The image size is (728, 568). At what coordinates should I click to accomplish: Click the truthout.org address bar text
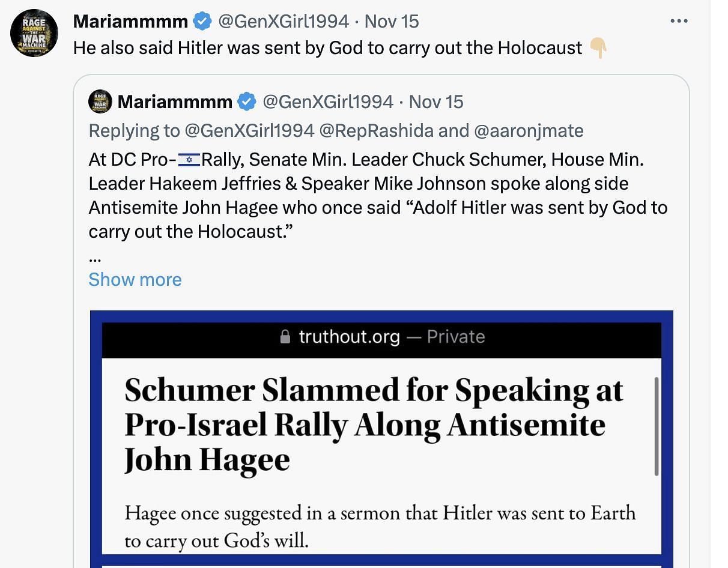pyautogui.click(x=350, y=337)
